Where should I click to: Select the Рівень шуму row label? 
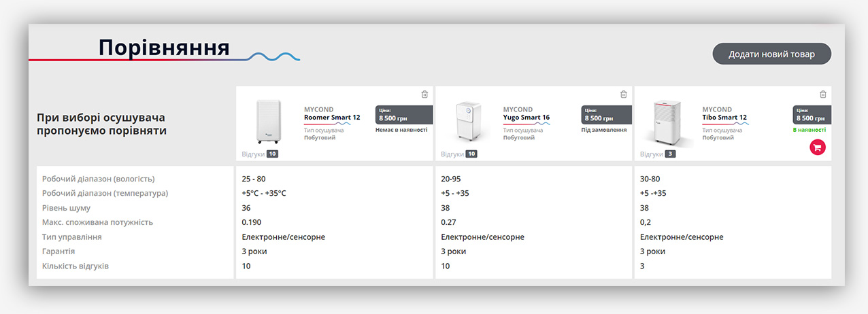[x=66, y=208]
